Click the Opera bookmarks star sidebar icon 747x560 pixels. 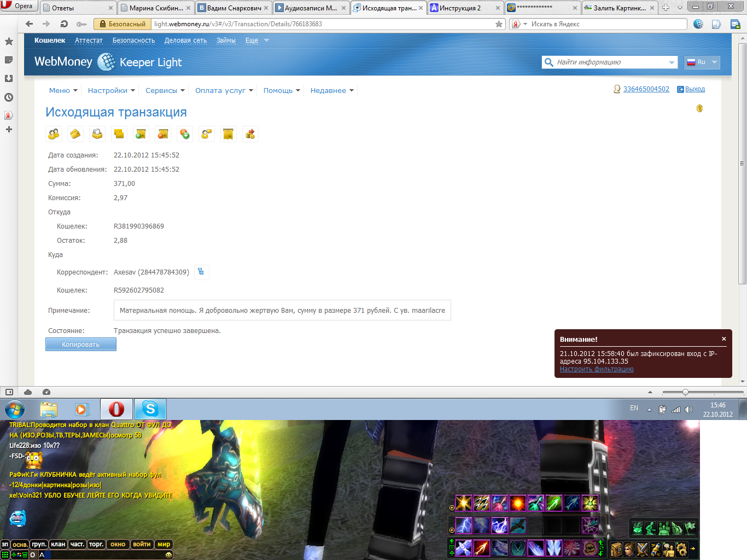(x=9, y=42)
